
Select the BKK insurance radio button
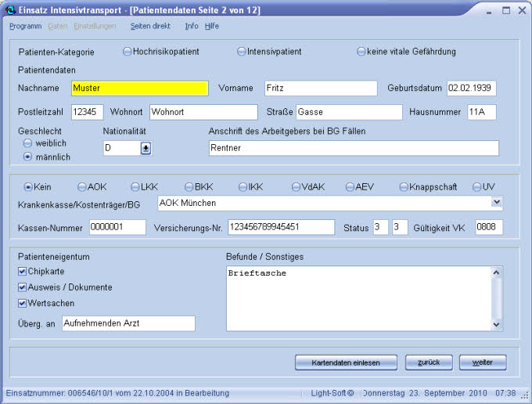(189, 186)
